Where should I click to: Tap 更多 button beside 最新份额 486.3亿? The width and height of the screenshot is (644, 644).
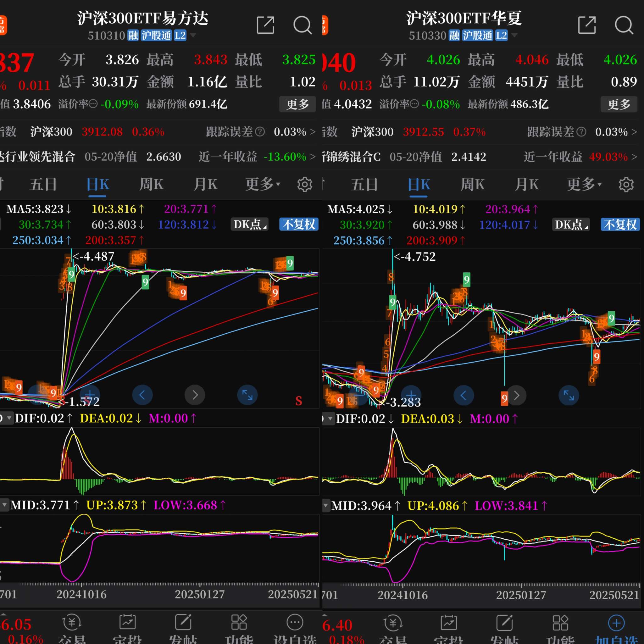(x=619, y=104)
